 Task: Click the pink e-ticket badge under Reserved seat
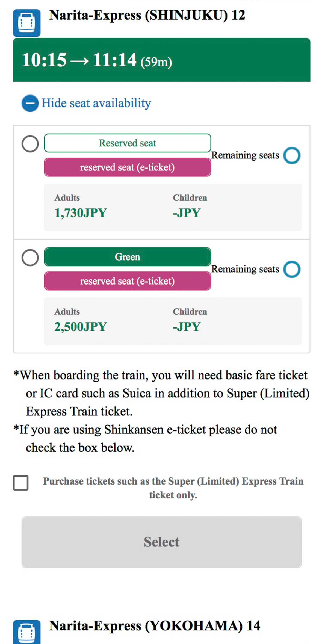click(x=127, y=167)
